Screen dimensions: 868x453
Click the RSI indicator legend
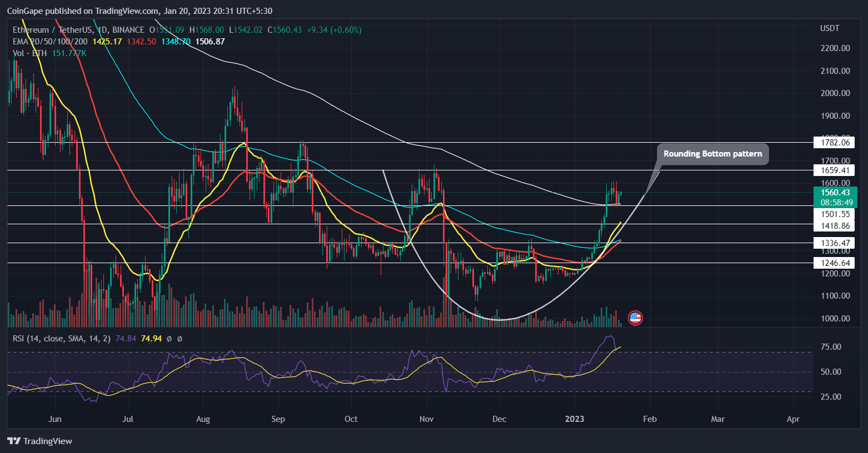click(62, 338)
